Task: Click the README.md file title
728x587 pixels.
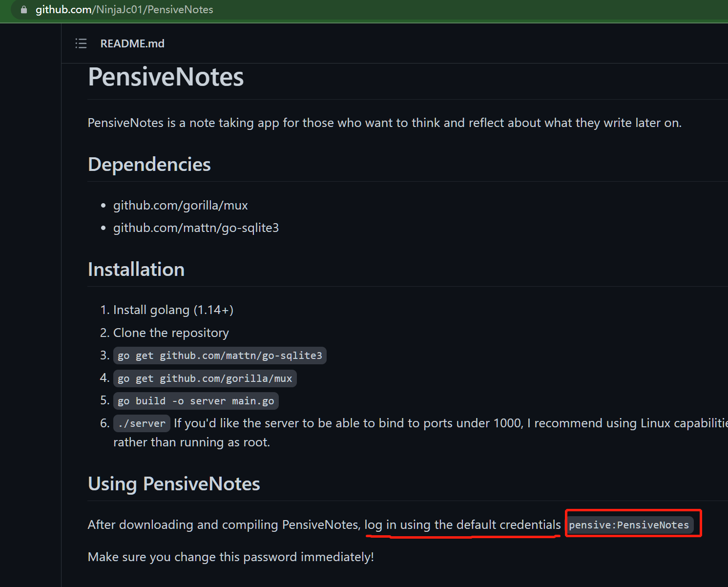Action: [132, 43]
